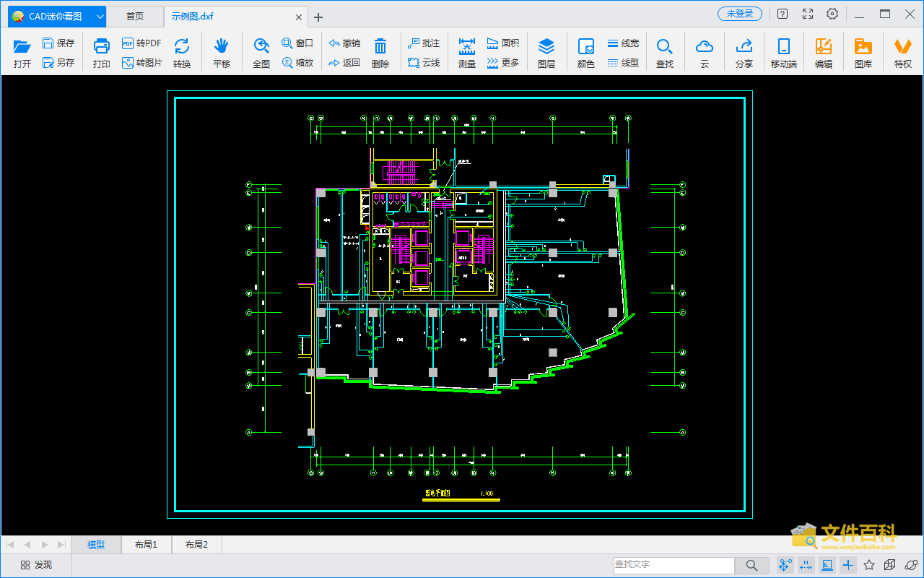Click the 保存 save icon
Viewport: 924px width, 578px height.
point(48,43)
